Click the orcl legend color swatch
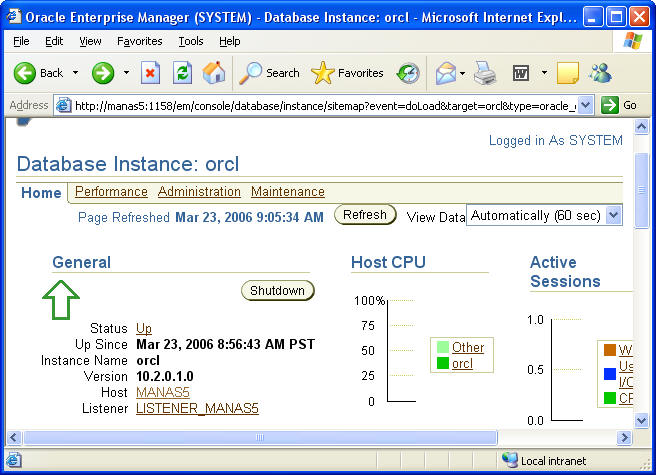This screenshot has height=475, width=656. (x=442, y=364)
